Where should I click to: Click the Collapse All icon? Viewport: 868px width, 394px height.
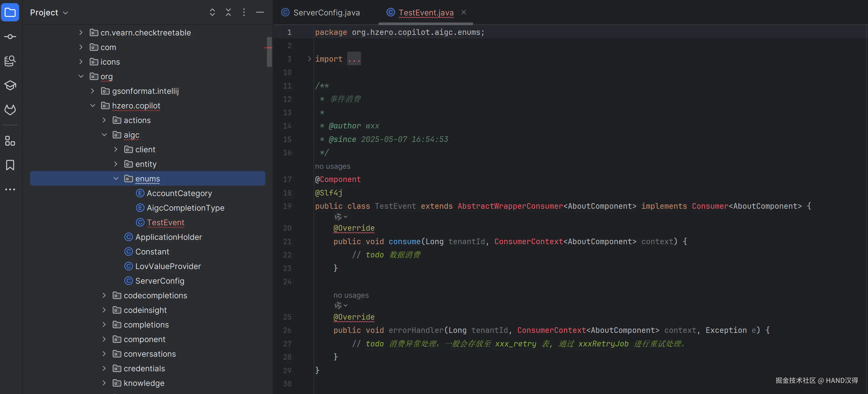(x=228, y=12)
